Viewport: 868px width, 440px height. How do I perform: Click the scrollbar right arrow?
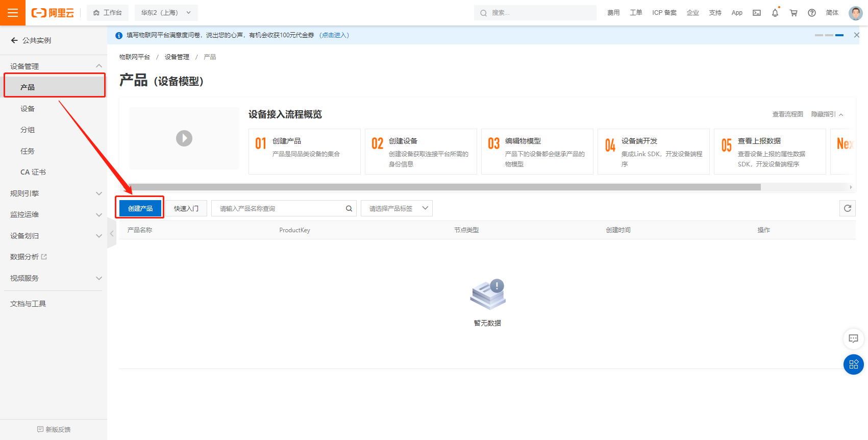[x=851, y=187]
